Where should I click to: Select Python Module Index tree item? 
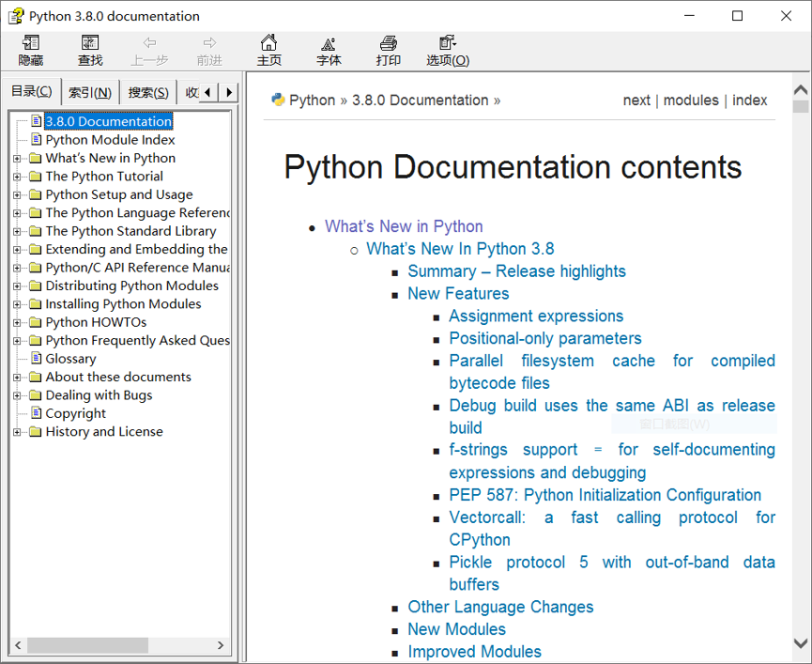pos(110,140)
